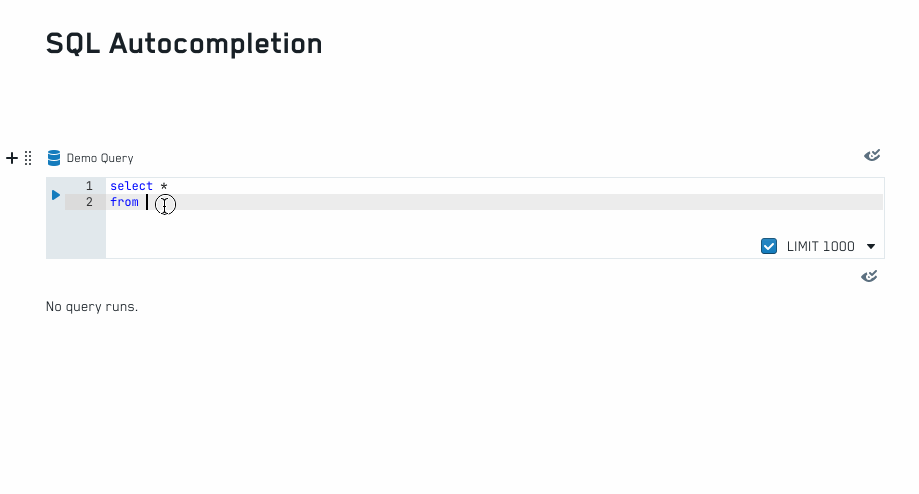Click the drag handle dots beside Demo Query
This screenshot has width=919, height=494.
click(x=28, y=158)
